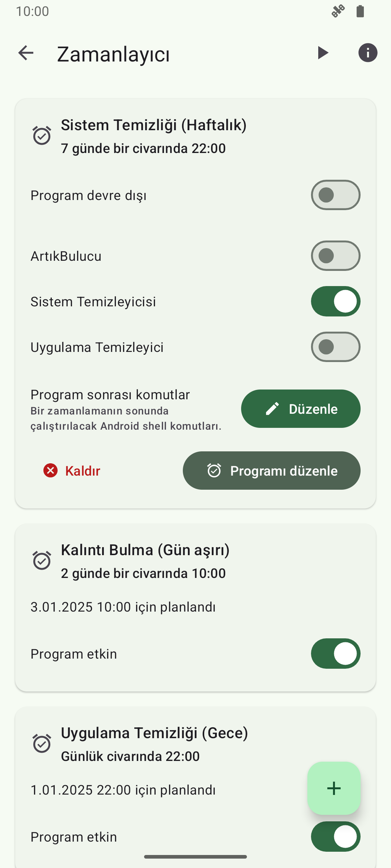Turn off Kalıntı Bulma Program etkin switch
Screen dimensions: 391x868
click(x=335, y=654)
